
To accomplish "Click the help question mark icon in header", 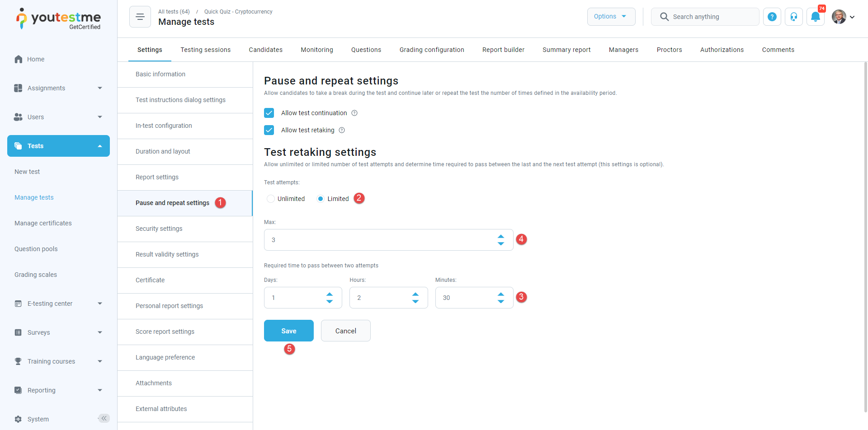I will [x=772, y=17].
